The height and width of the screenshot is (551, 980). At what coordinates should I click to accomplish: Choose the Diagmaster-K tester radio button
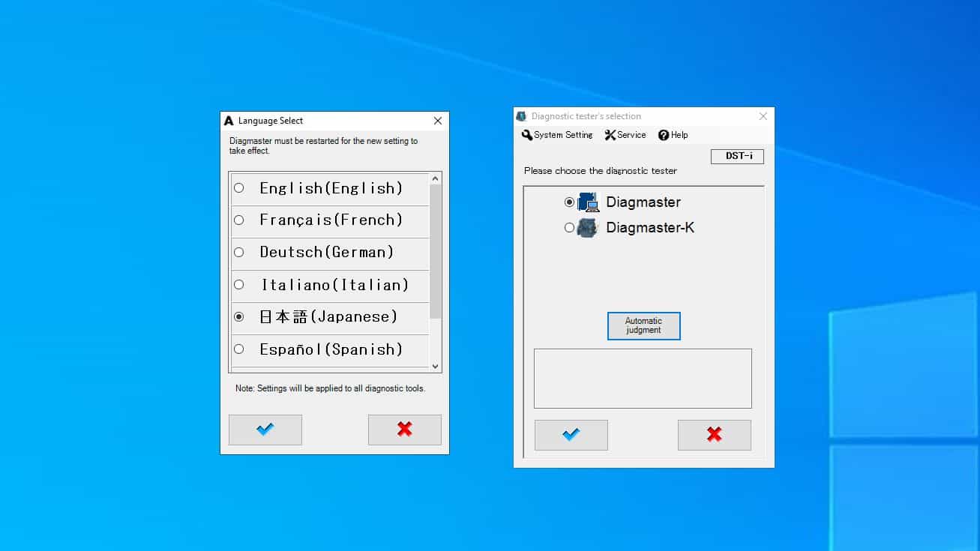[x=569, y=228]
